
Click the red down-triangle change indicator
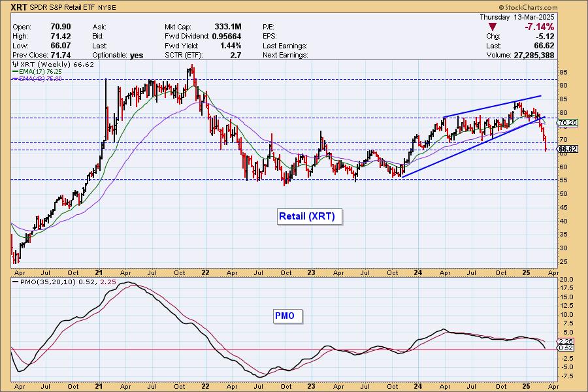click(493, 27)
